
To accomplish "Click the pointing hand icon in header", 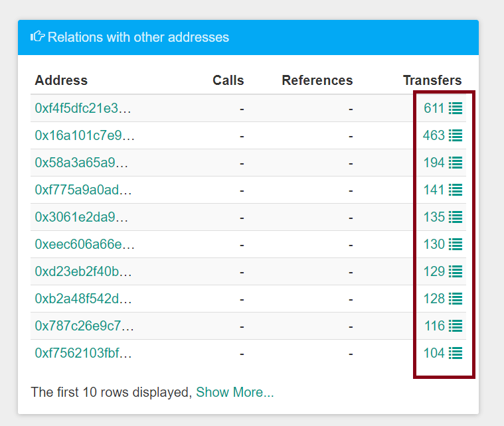I will tap(37, 36).
